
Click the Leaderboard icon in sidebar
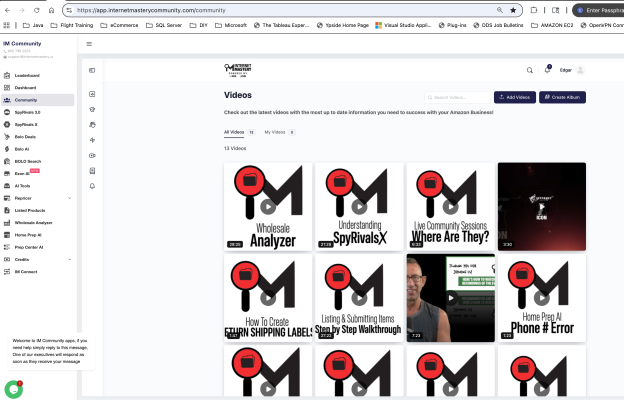tap(7, 75)
